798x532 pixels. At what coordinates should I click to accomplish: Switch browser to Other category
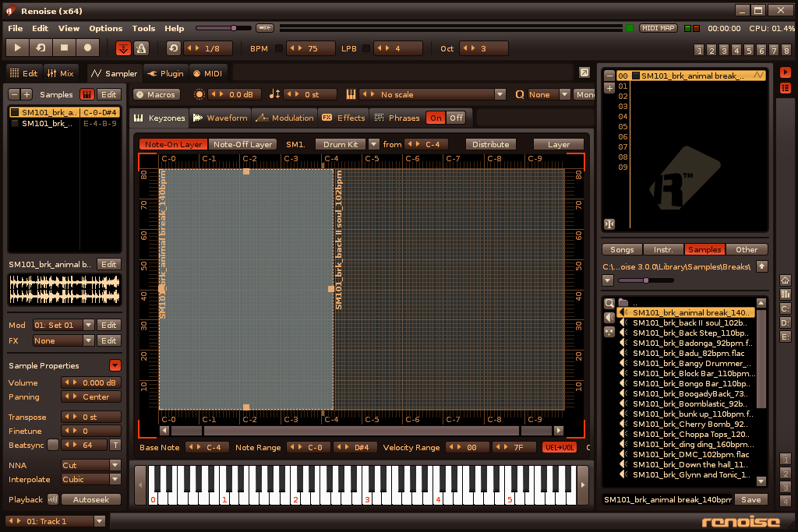coord(746,249)
